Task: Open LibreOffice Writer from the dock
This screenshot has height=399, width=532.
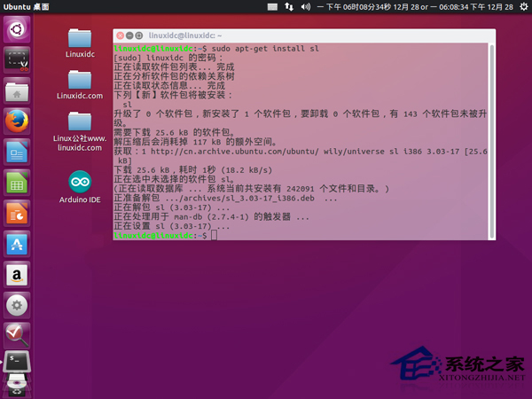Action: click(x=17, y=152)
